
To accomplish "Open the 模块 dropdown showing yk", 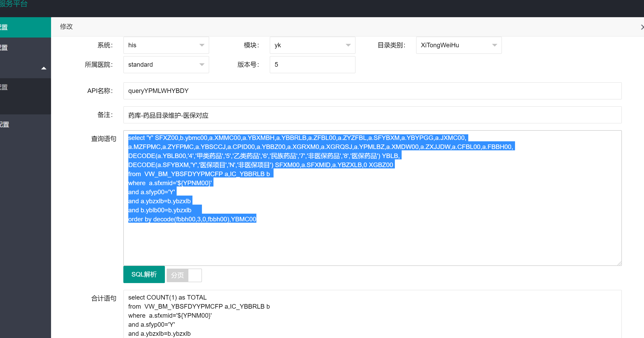I will 312,45.
